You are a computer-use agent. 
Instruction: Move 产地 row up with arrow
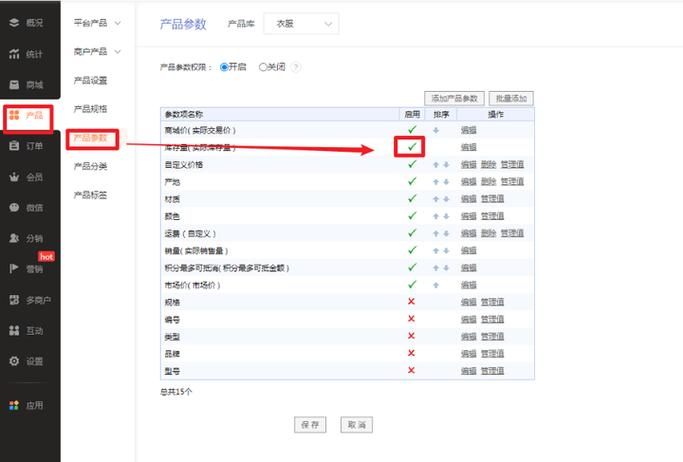(436, 182)
